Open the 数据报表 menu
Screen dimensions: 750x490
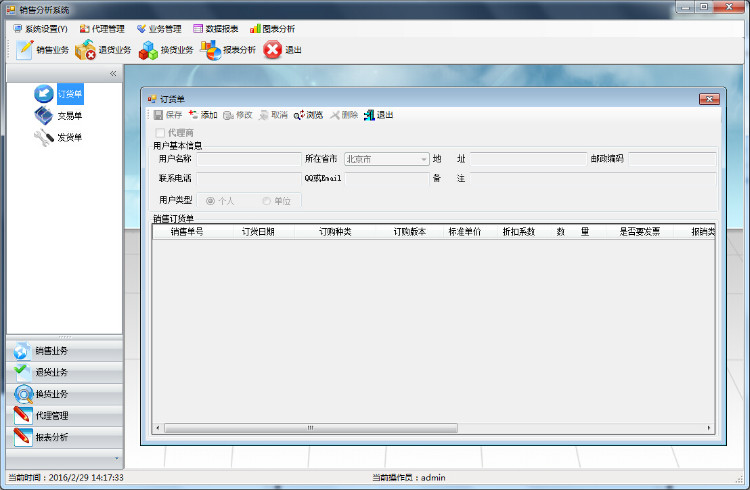click(x=215, y=29)
